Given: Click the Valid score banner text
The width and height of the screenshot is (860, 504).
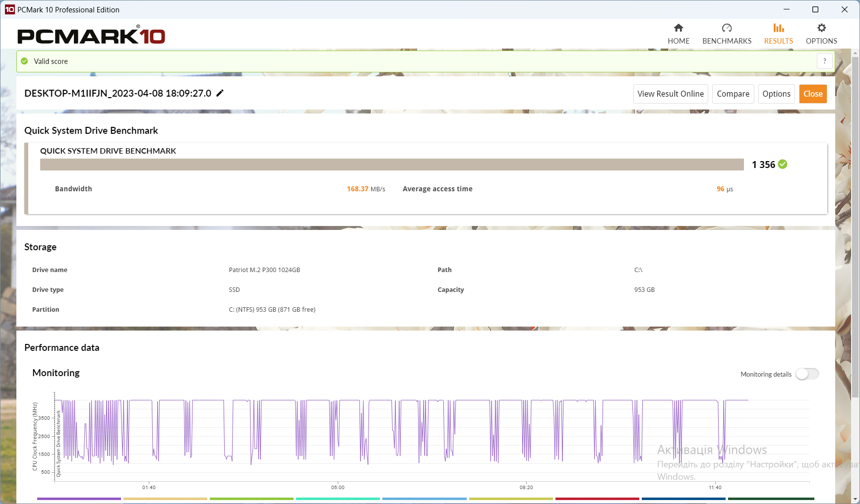Looking at the screenshot, I should click(51, 61).
